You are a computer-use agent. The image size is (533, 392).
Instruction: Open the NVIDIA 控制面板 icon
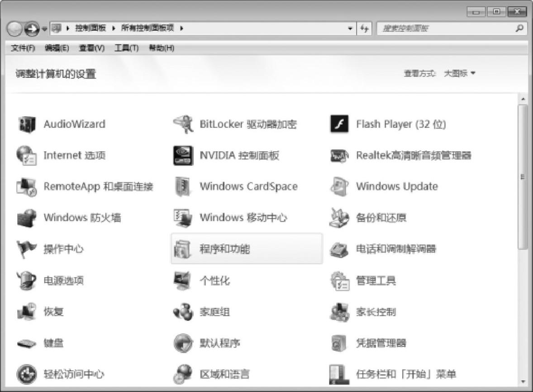(183, 155)
